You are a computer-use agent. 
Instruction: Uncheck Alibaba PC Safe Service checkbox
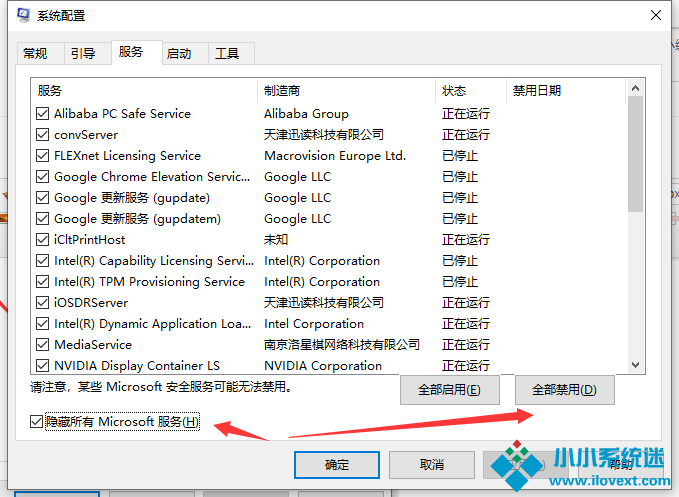pyautogui.click(x=42, y=113)
